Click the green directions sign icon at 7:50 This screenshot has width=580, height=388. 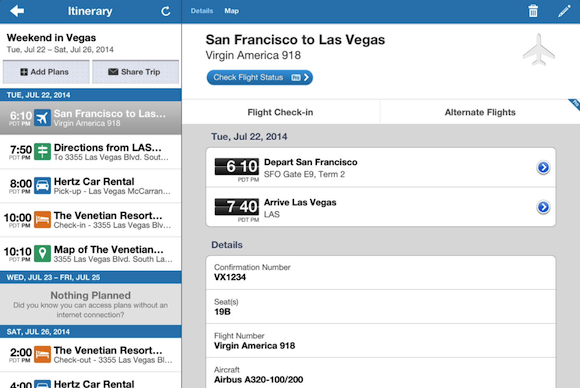click(x=43, y=152)
